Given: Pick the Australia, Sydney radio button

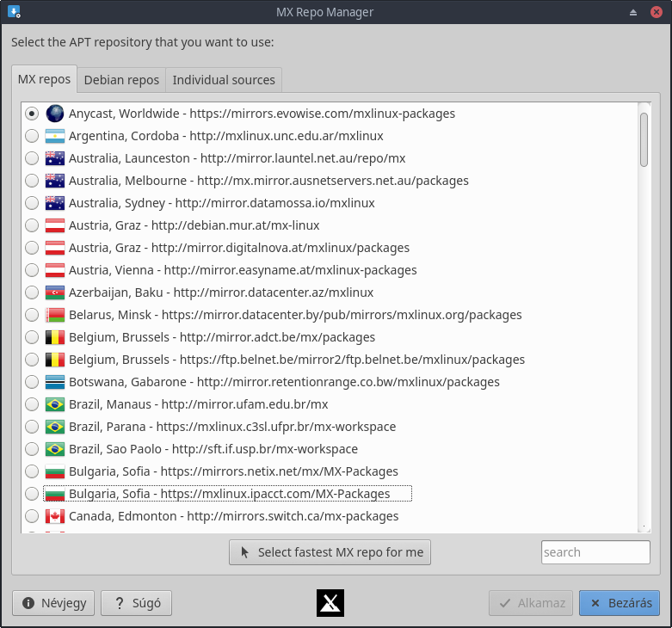Looking at the screenshot, I should [x=32, y=203].
